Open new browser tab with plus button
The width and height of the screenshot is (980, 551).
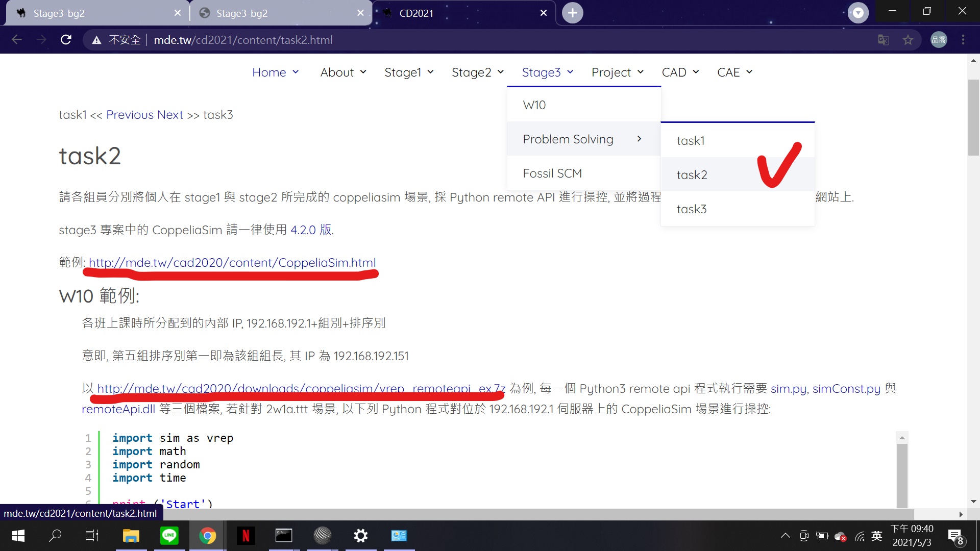tap(572, 13)
